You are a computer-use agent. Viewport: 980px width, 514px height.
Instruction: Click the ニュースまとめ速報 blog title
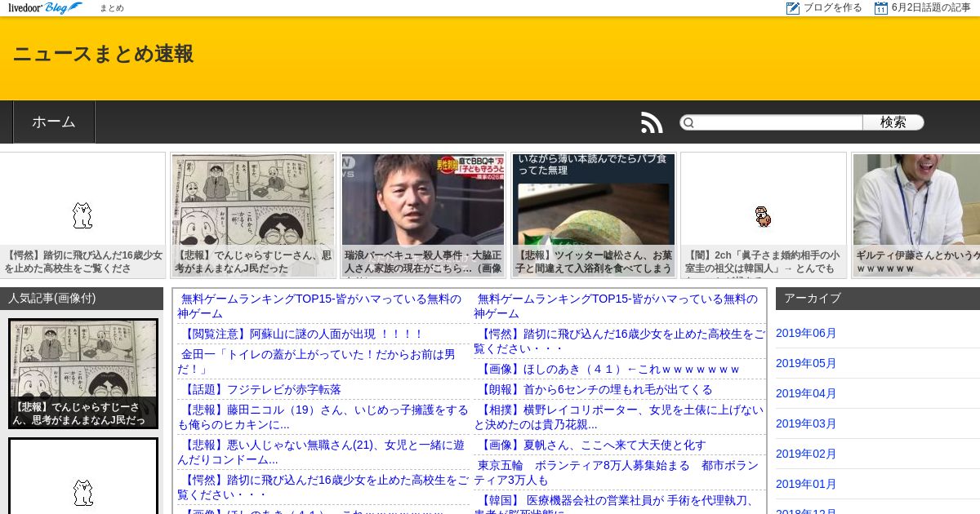click(104, 54)
